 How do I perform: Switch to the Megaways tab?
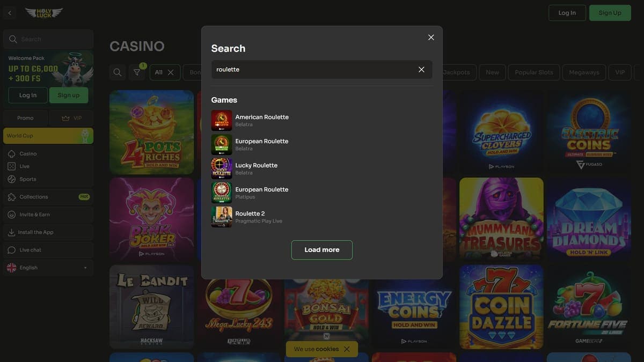pyautogui.click(x=584, y=72)
